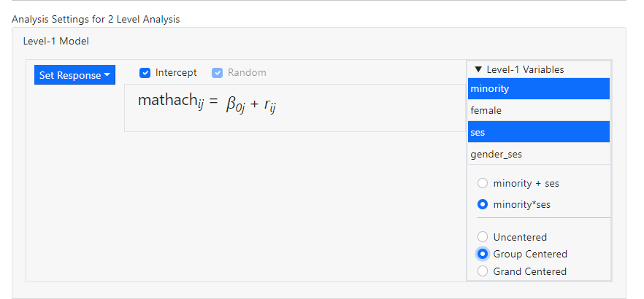
Task: Click the Analysis Settings heading text
Action: tap(96, 19)
